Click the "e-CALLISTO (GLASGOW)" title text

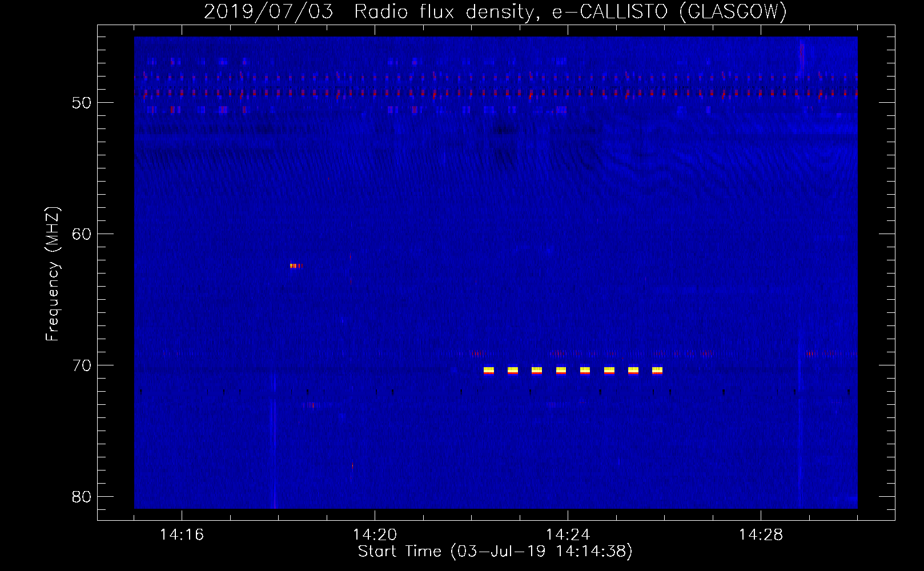pyautogui.click(x=669, y=12)
